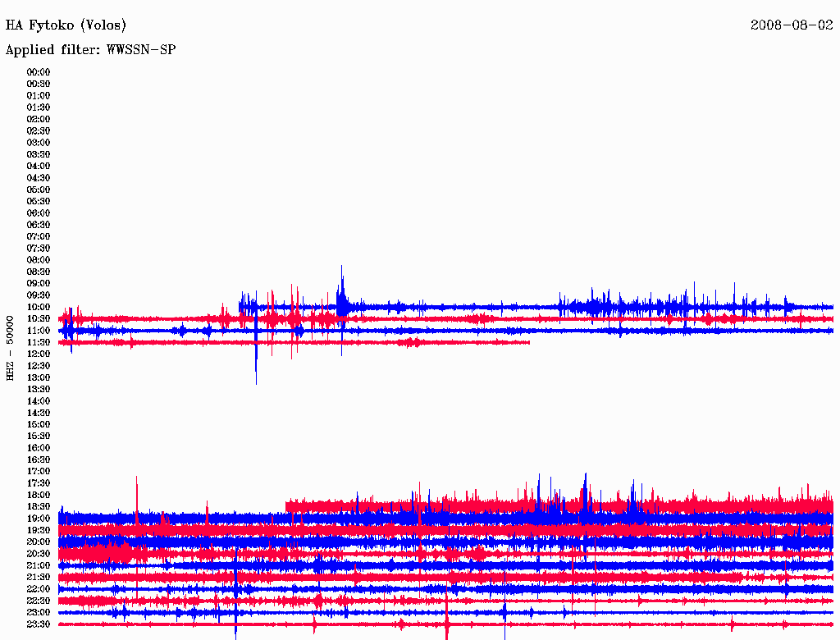Click the Applied filter: WWSSN-SP text
This screenshot has width=840, height=640.
click(90, 50)
